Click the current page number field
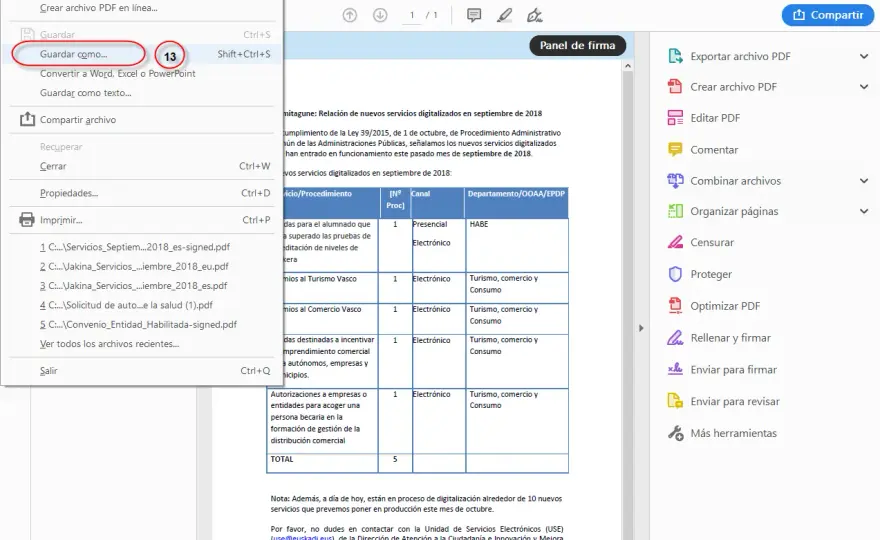The width and height of the screenshot is (880, 540). 412,15
